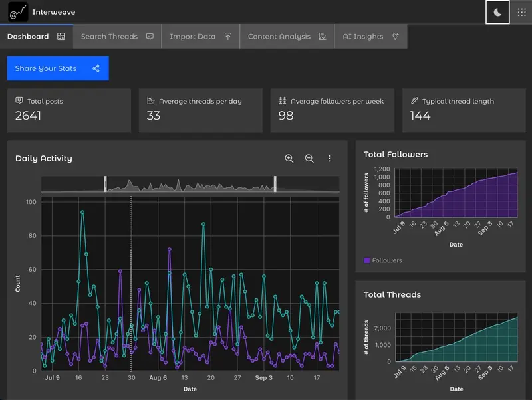Open the apps grid menu
The height and width of the screenshot is (400, 532).
click(522, 12)
